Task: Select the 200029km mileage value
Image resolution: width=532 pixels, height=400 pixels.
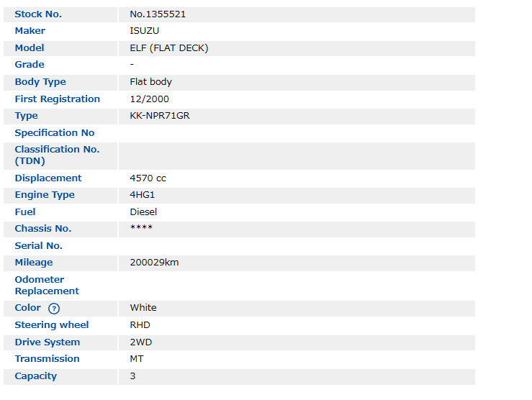Action: tap(154, 263)
